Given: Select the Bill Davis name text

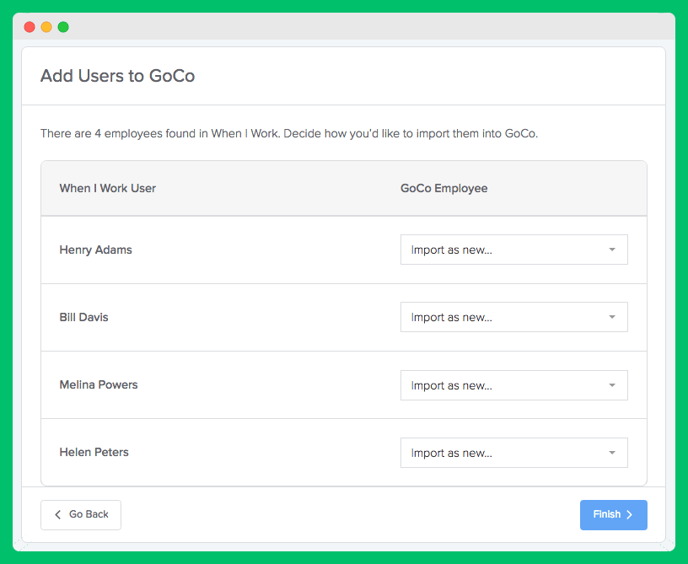Looking at the screenshot, I should point(84,317).
